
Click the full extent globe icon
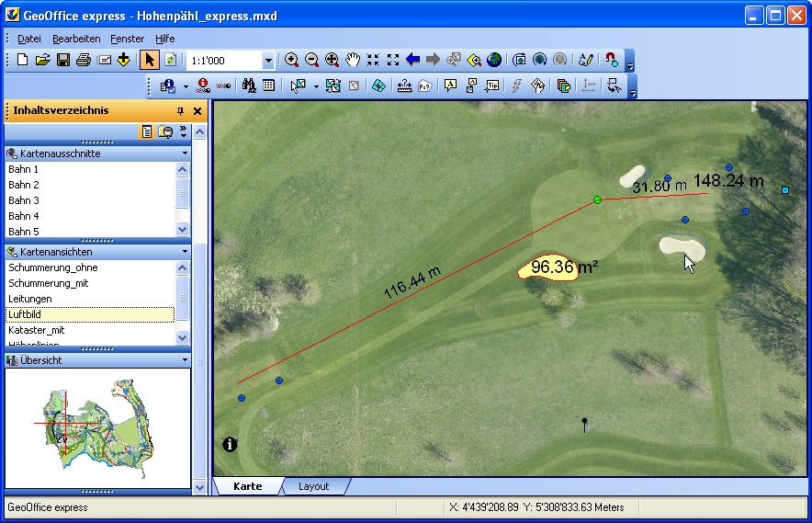pos(494,61)
